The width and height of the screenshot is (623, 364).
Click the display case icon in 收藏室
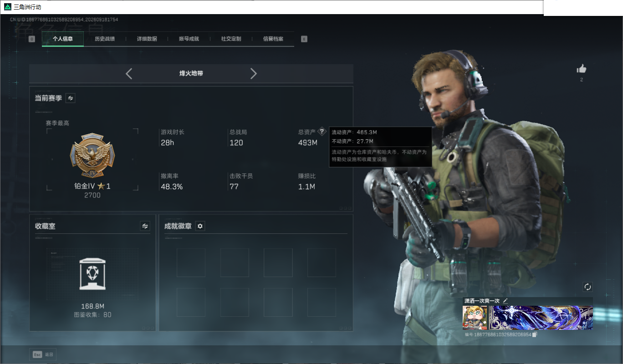tap(92, 274)
